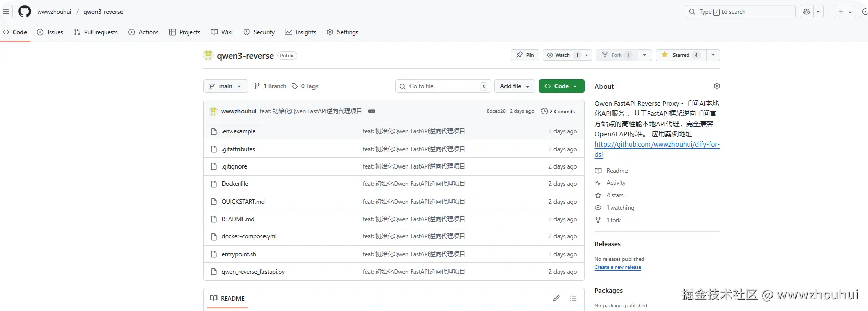This screenshot has height=311, width=868.
Task: Switch to the Insights tab
Action: point(300,32)
